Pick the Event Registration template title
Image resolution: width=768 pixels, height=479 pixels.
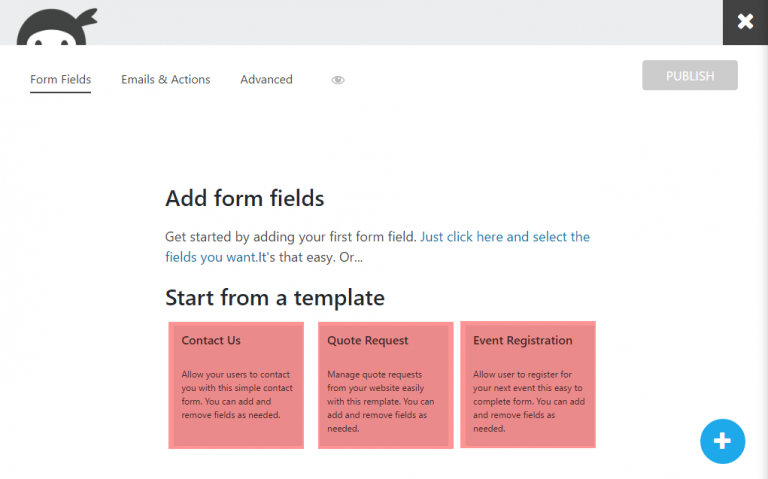pyautogui.click(x=523, y=341)
